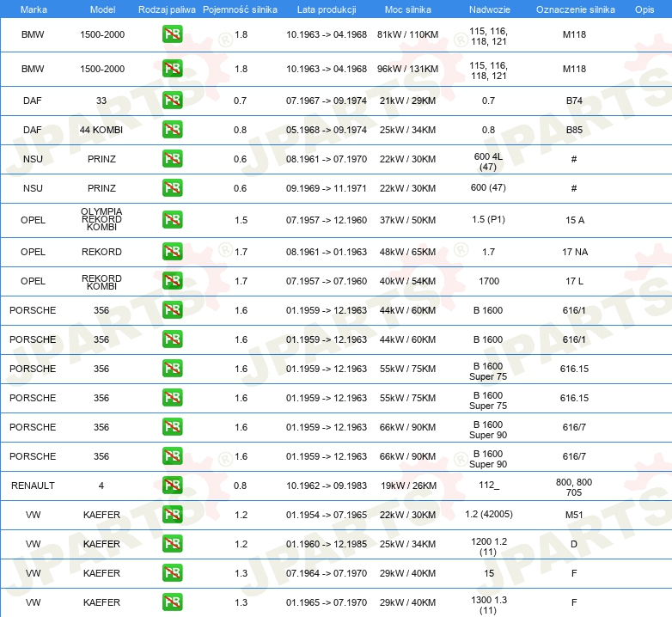Click the 19kW / 26KM power cell
Image resolution: width=672 pixels, height=617 pixels.
click(408, 486)
